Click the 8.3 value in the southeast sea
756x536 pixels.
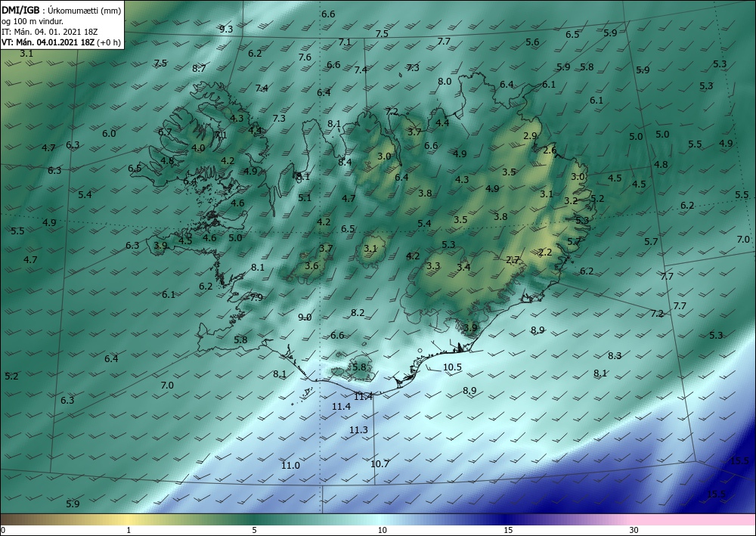[615, 356]
